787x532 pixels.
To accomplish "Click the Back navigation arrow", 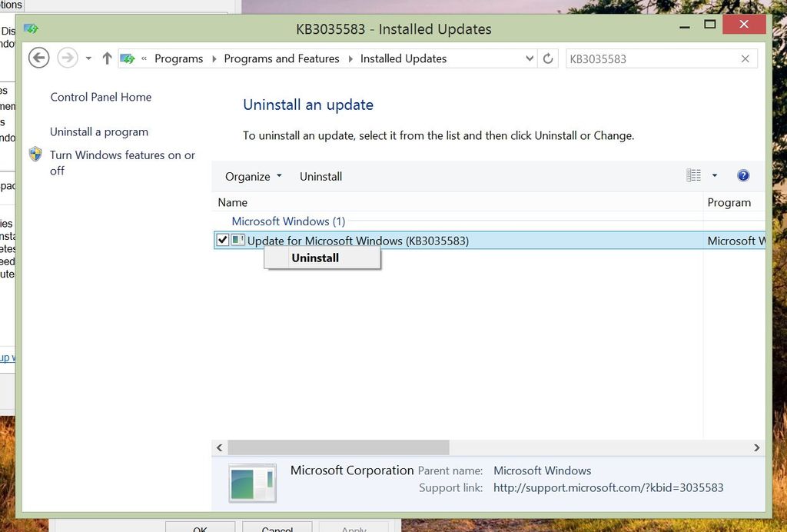I will (x=38, y=58).
